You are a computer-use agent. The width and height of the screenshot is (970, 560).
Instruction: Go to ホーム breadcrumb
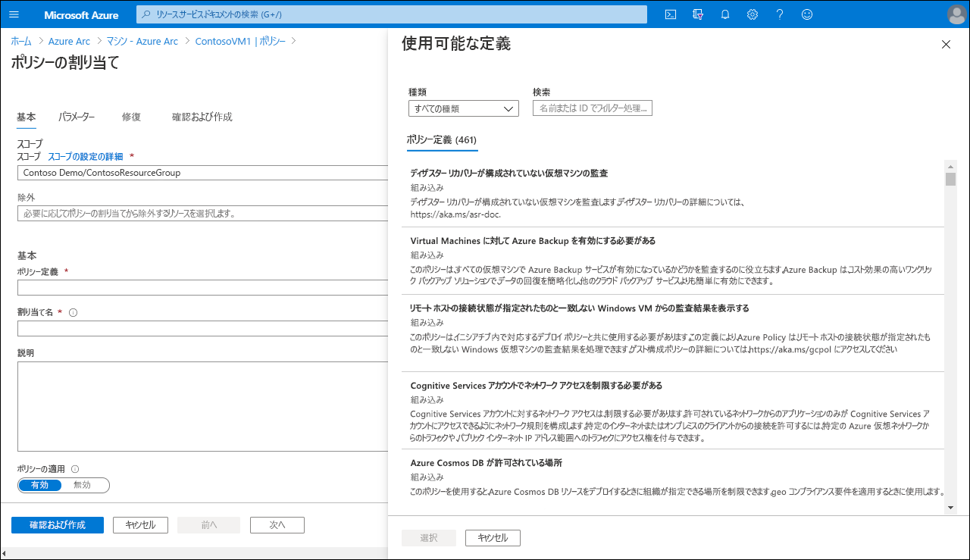[x=21, y=41]
